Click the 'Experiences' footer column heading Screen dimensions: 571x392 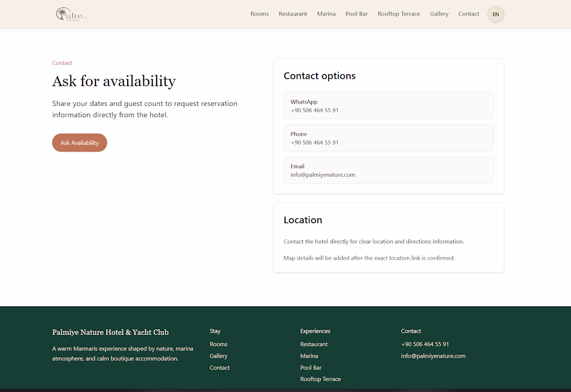point(316,331)
